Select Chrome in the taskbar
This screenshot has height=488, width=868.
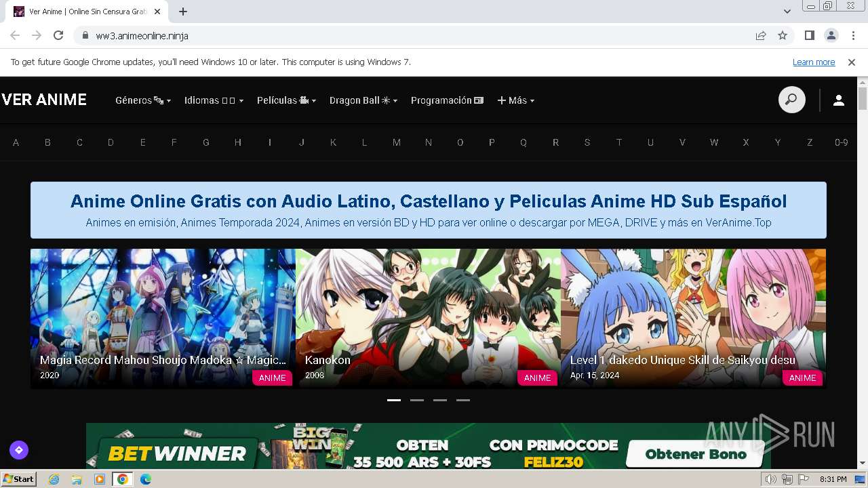coord(122,479)
